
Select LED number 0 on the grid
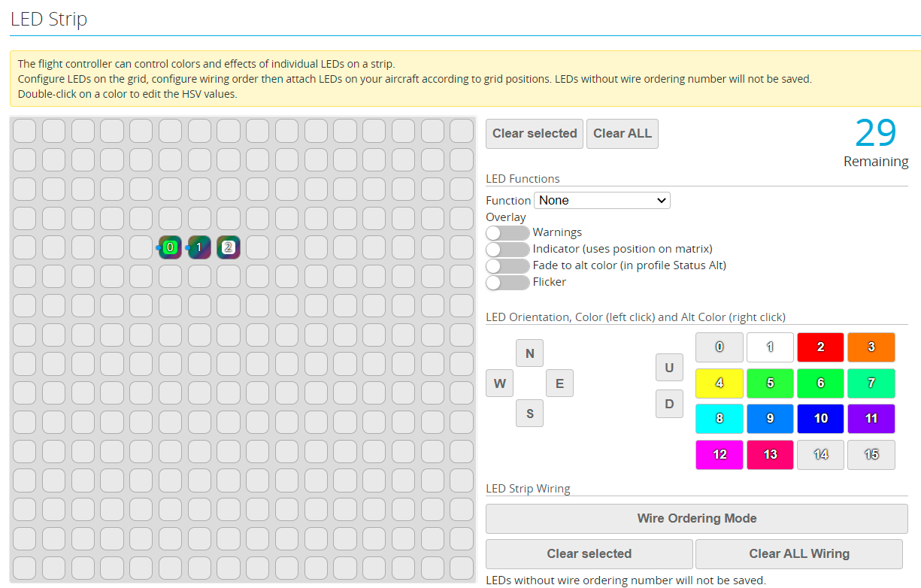171,247
